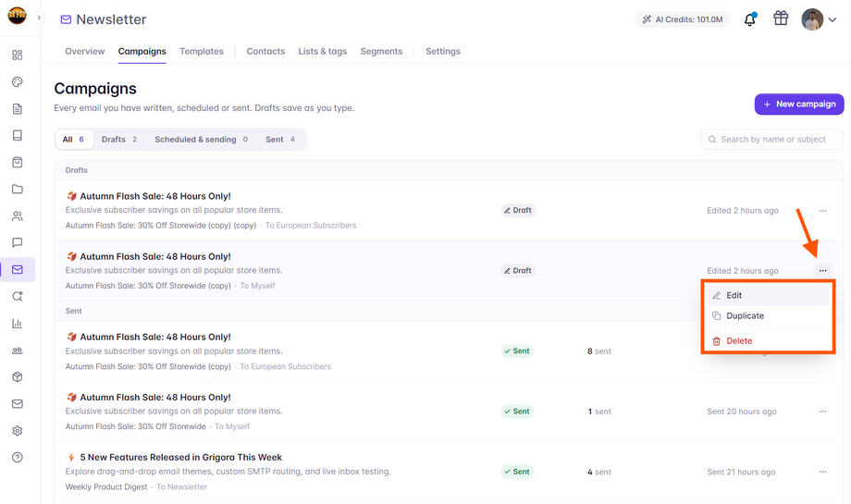Screen dimensions: 851x504
Task: Open the chat bubble icon in sidebar
Action: click(x=18, y=242)
